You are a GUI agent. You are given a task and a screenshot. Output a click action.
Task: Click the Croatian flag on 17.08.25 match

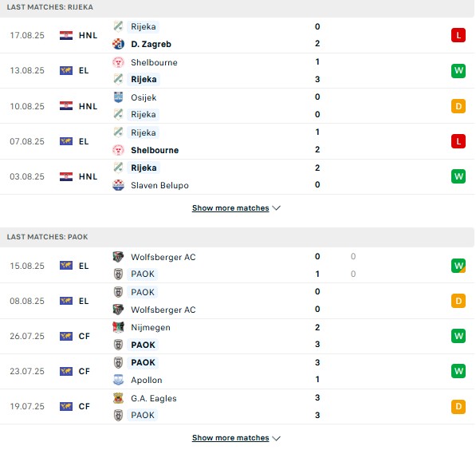tap(66, 35)
